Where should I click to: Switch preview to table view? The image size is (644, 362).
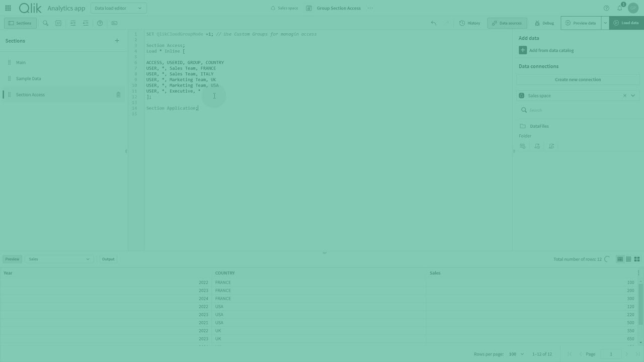click(620, 259)
